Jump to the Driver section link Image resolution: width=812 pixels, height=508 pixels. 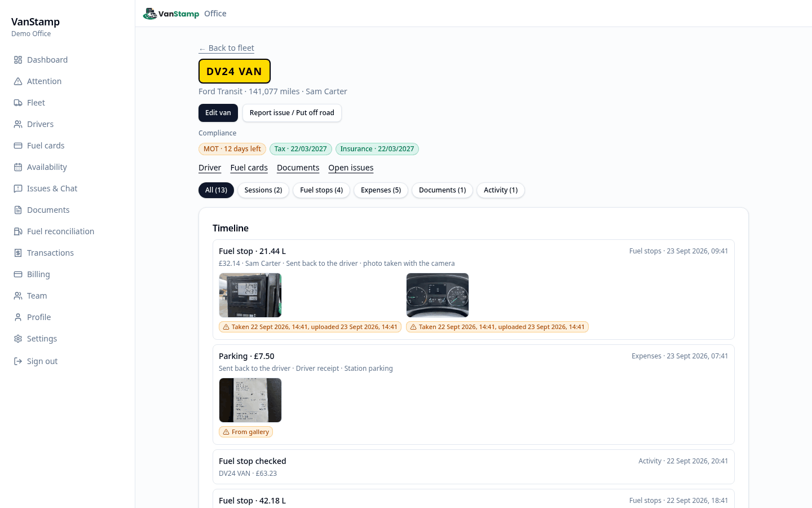(x=210, y=168)
